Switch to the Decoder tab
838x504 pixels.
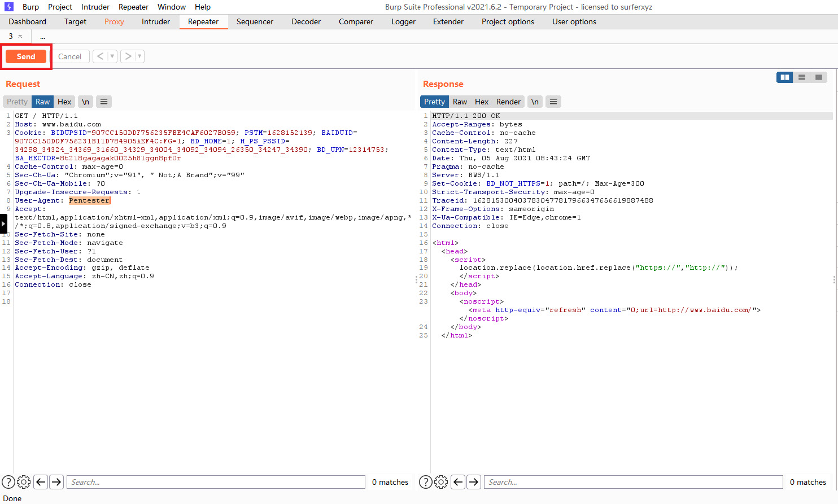(x=306, y=21)
